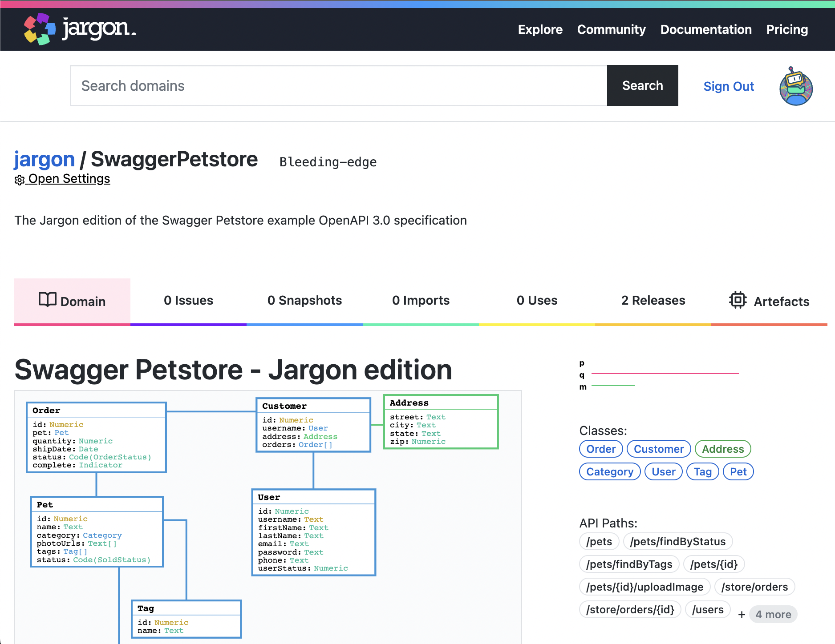Open the /pets/{id} path chip
The image size is (835, 644).
[x=714, y=564]
